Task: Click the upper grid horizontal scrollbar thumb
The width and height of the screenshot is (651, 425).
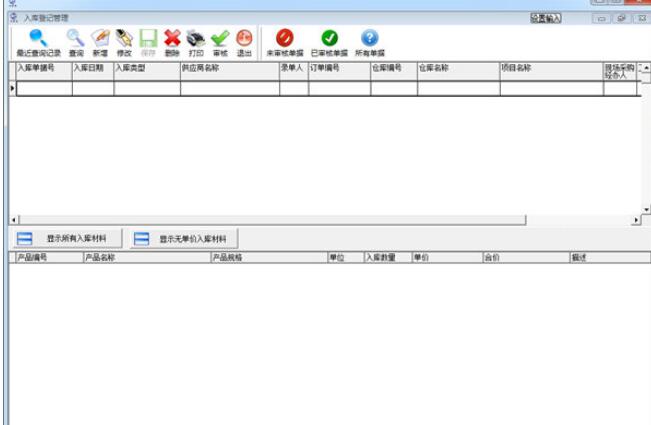Action: [x=272, y=220]
